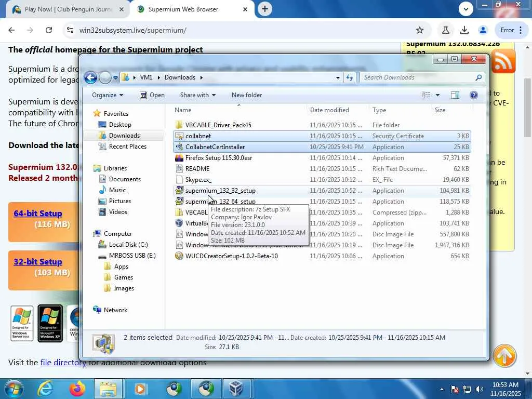Click the Explorer back arrow button

[90, 78]
